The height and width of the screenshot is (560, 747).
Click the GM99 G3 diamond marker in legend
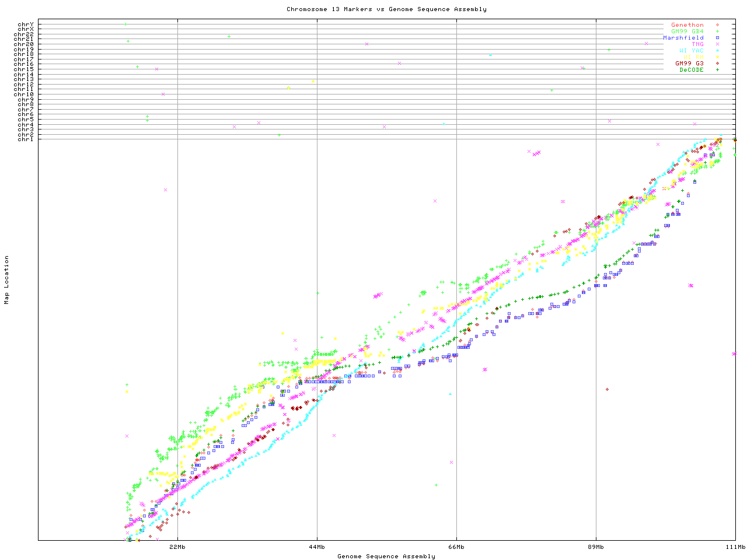717,64
